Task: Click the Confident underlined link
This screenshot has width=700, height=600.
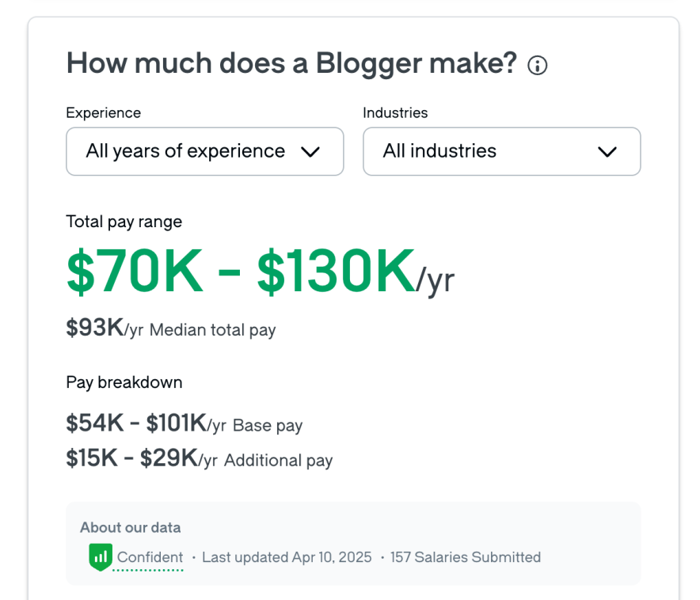Action: point(150,556)
